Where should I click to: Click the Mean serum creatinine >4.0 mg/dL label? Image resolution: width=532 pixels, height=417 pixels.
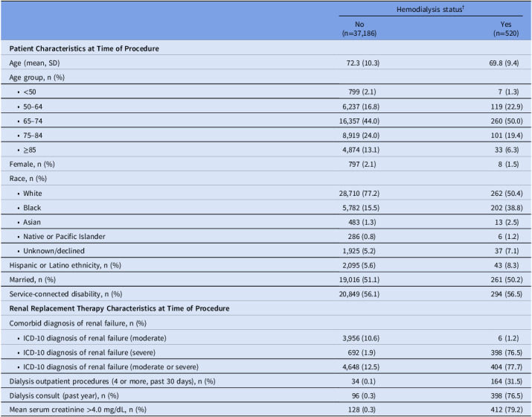pos(77,410)
